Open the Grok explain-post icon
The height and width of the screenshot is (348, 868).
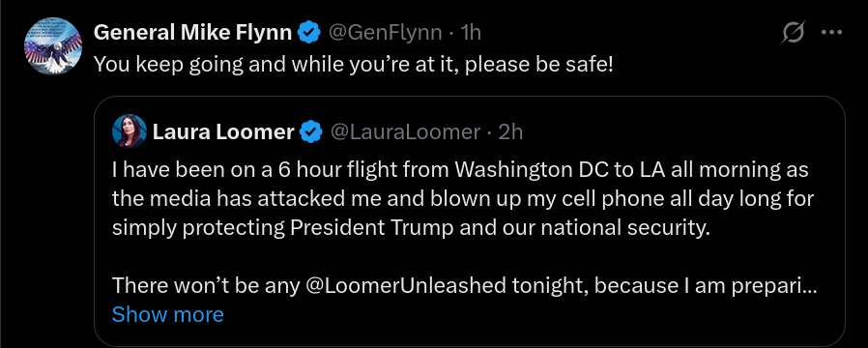pos(793,33)
